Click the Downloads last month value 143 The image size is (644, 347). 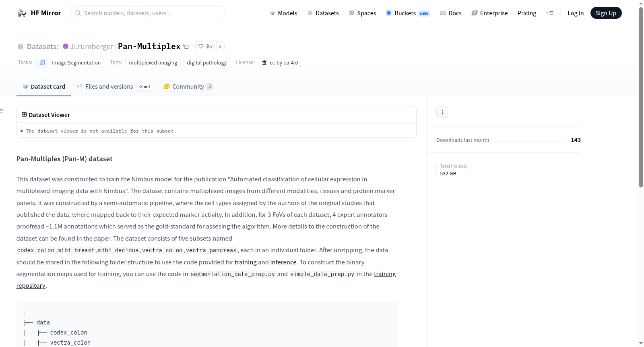point(576,140)
